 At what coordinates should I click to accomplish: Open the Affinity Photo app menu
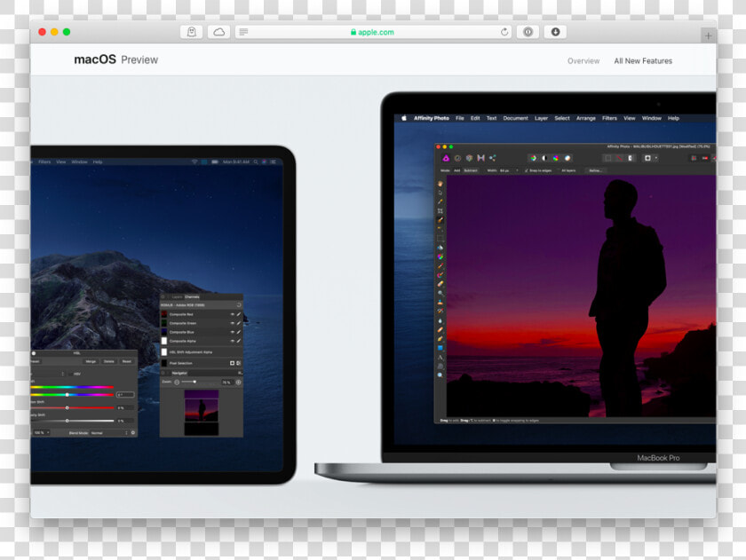[431, 118]
